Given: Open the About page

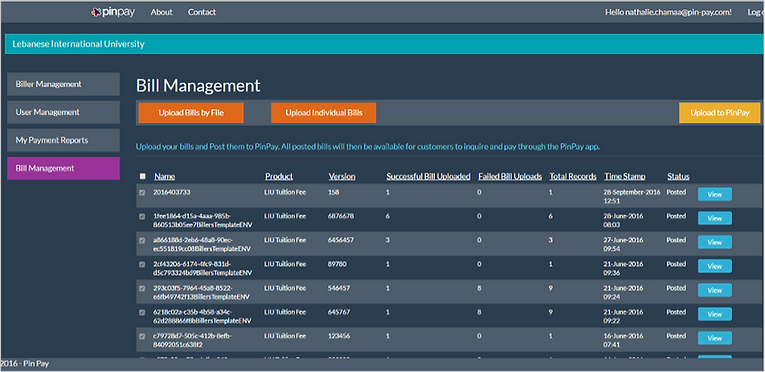Looking at the screenshot, I should (161, 12).
